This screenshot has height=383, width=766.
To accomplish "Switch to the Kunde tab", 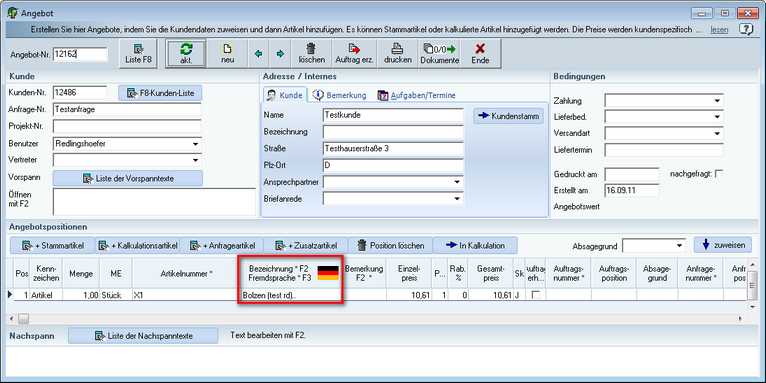I will 285,95.
